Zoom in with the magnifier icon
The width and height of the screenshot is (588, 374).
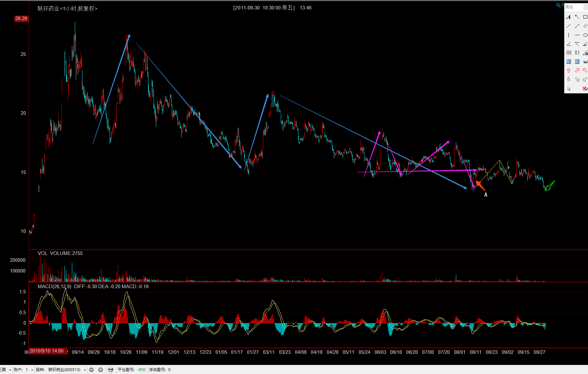point(558,5)
